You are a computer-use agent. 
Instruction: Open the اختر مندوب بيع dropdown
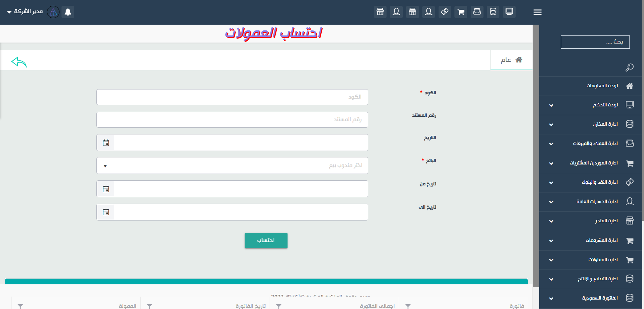[232, 165]
